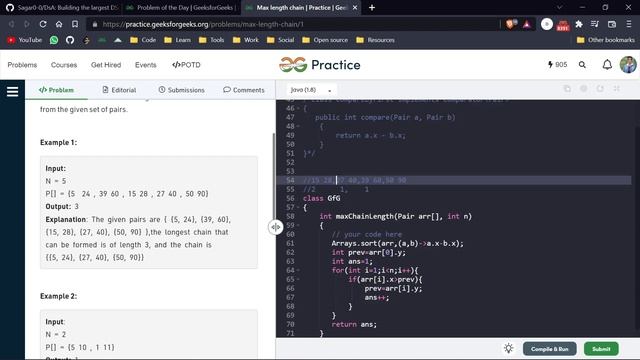This screenshot has height=360, width=640.
Task: Bookmark this page with the bookmark icon
Action: [x=75, y=24]
